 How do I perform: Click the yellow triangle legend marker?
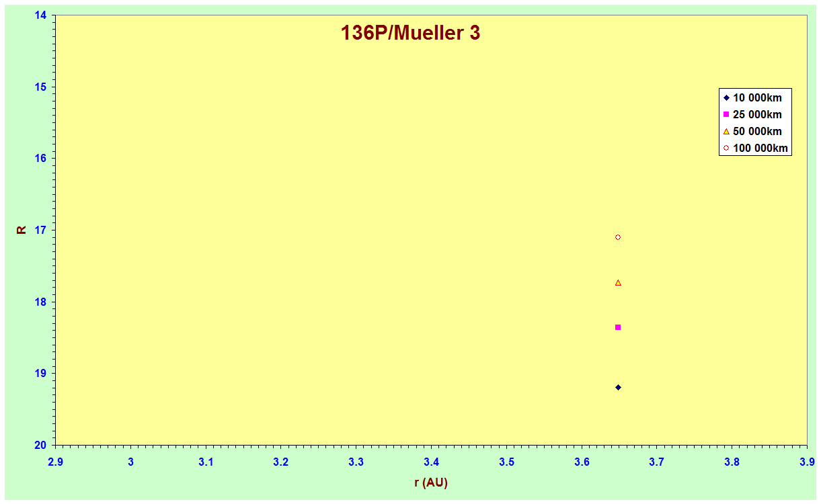click(726, 131)
